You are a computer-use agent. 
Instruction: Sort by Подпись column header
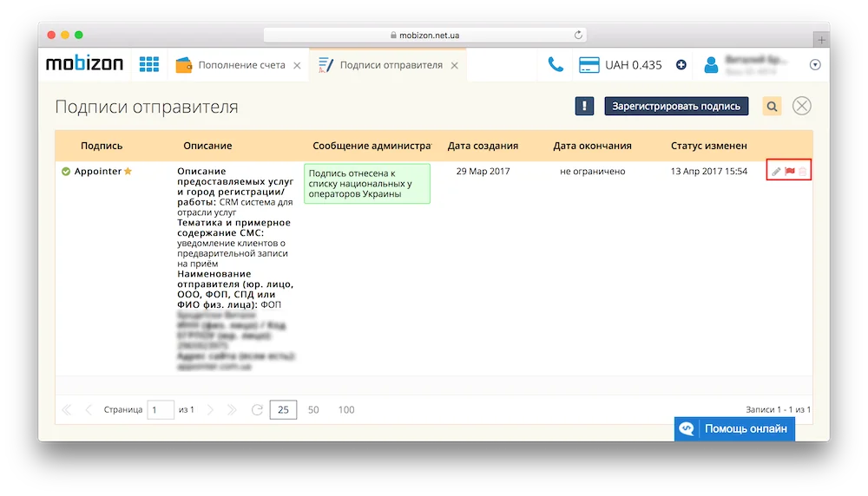tap(102, 146)
